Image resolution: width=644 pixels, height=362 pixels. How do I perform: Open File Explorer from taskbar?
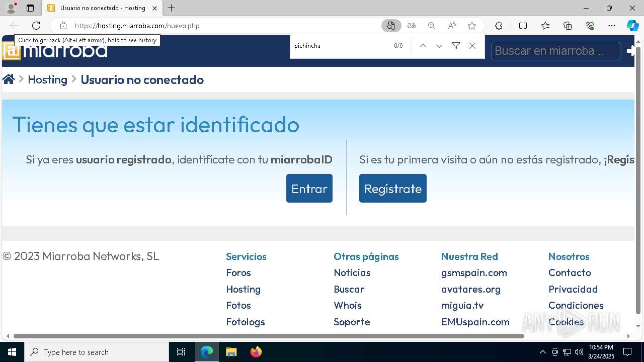click(231, 352)
